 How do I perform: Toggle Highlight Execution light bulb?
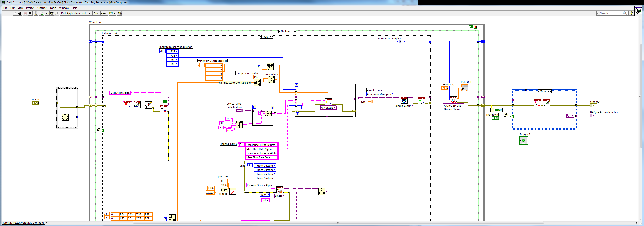pos(36,13)
